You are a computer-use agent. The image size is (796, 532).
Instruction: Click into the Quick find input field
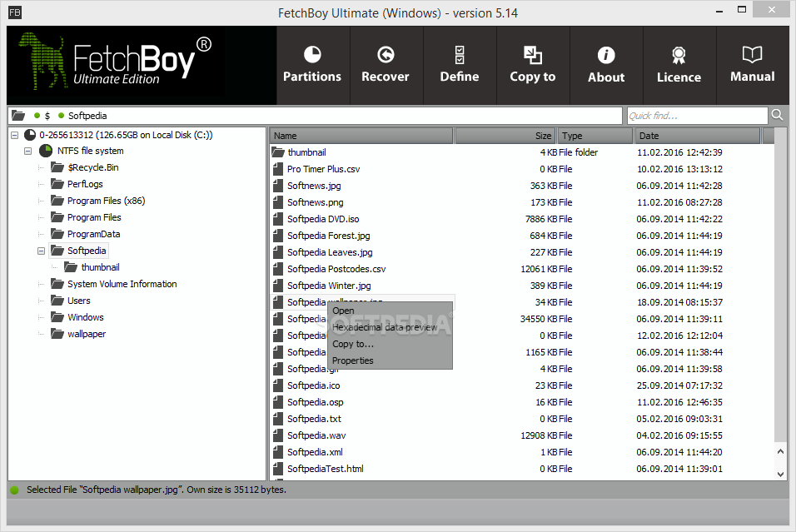(x=697, y=116)
